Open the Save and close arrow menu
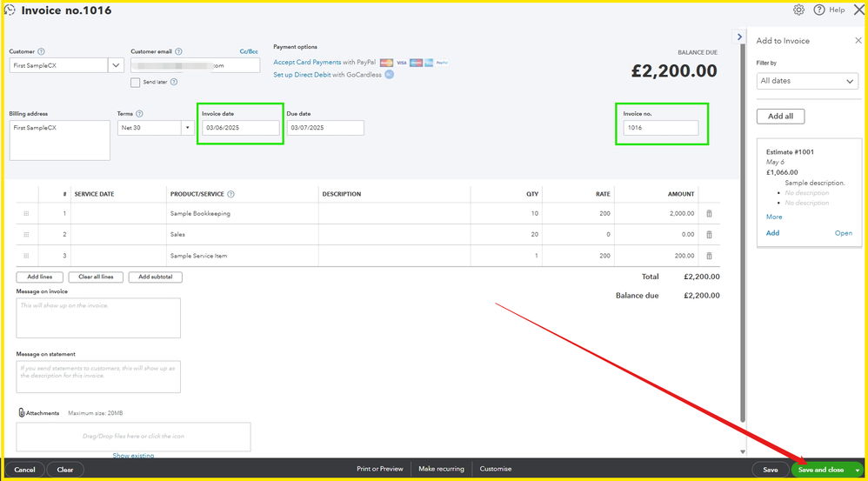The image size is (868, 481). click(x=857, y=470)
